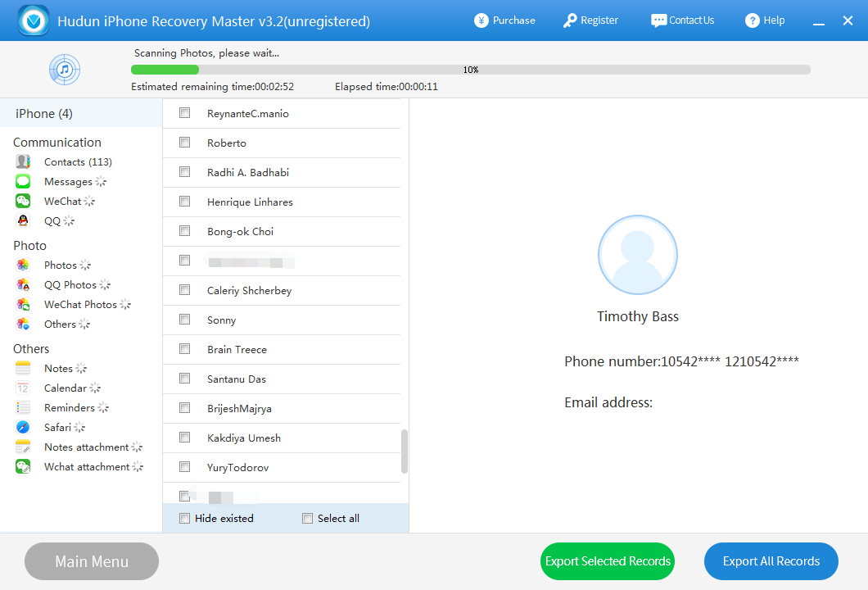Click the WeChat Photos icon
Image resolution: width=868 pixels, height=590 pixels.
point(23,305)
